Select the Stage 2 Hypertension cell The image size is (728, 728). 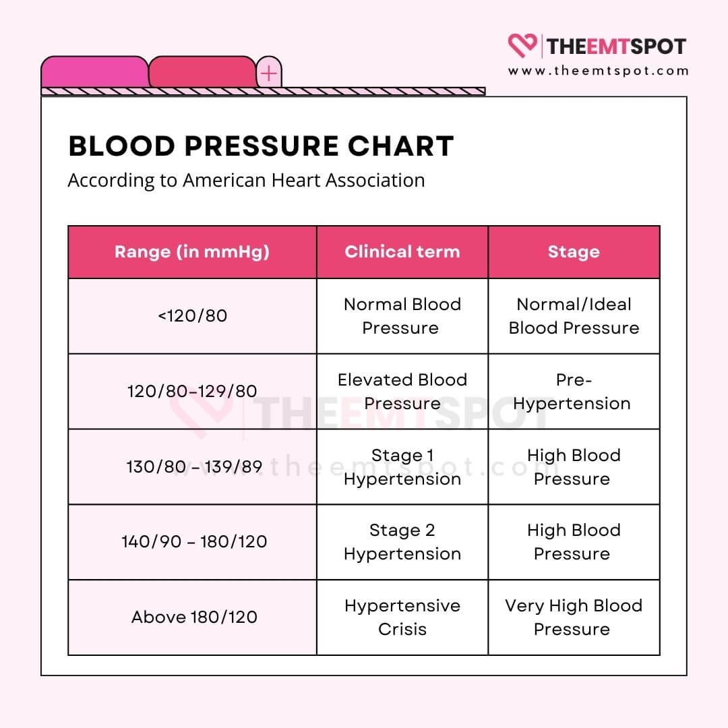click(x=402, y=542)
